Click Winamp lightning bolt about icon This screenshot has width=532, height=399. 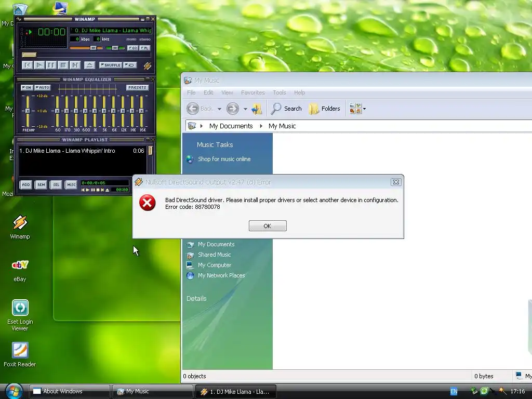(x=147, y=65)
